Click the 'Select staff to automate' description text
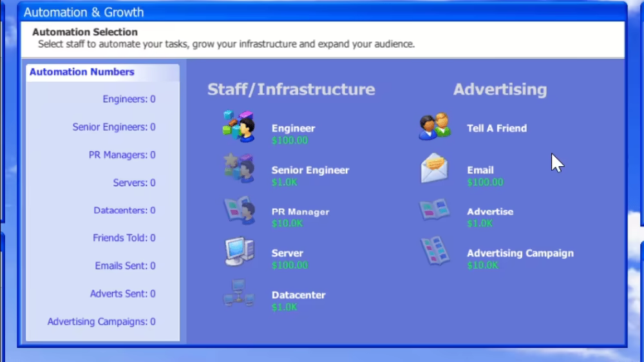Viewport: 644px width, 362px height. (226, 44)
